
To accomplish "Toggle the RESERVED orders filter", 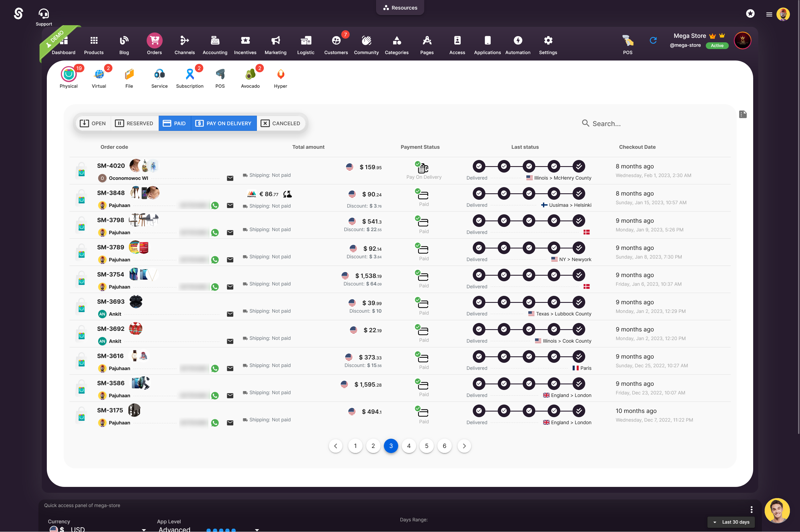I will [x=134, y=124].
